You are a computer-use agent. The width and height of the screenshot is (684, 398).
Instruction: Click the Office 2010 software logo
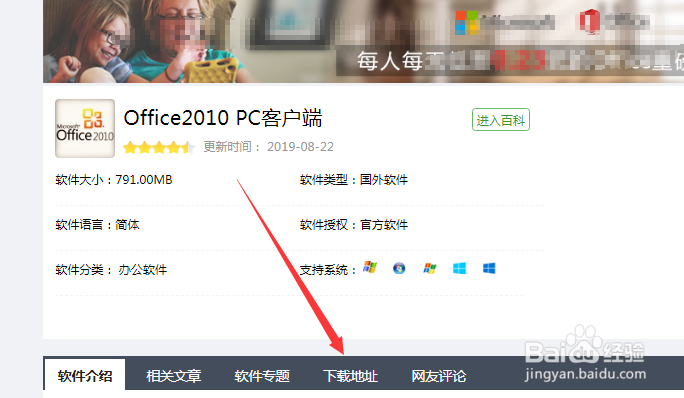[85, 128]
